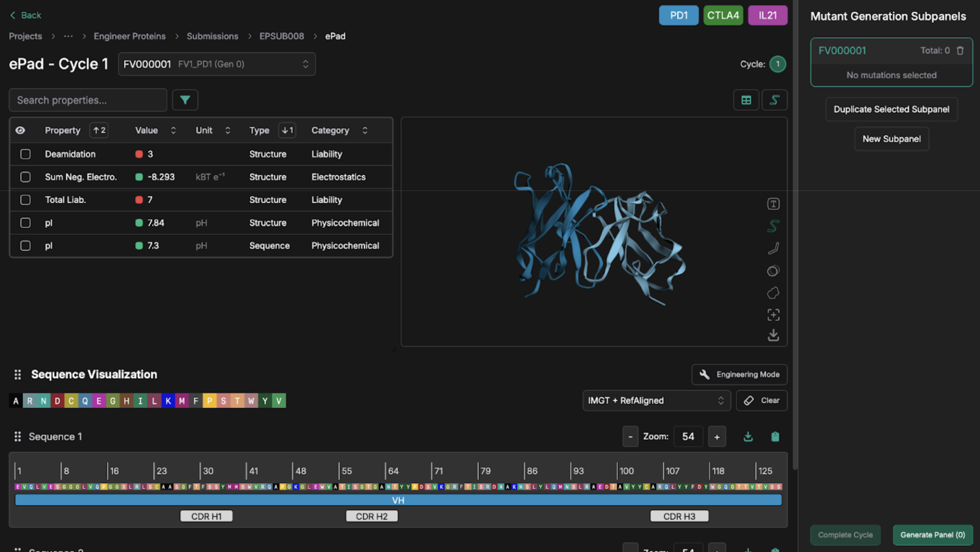Click the text label icon in viewer toolbar
This screenshot has width=980, height=552.
pyautogui.click(x=773, y=204)
